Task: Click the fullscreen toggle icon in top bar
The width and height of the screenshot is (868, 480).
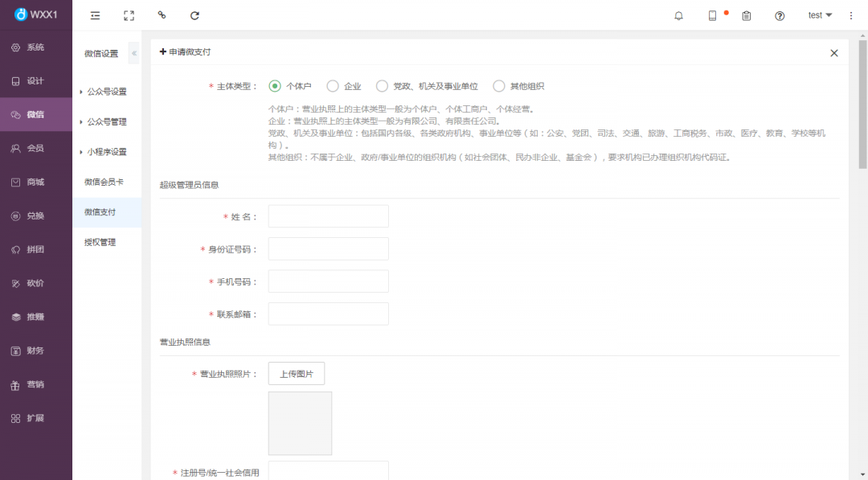Action: pyautogui.click(x=129, y=15)
